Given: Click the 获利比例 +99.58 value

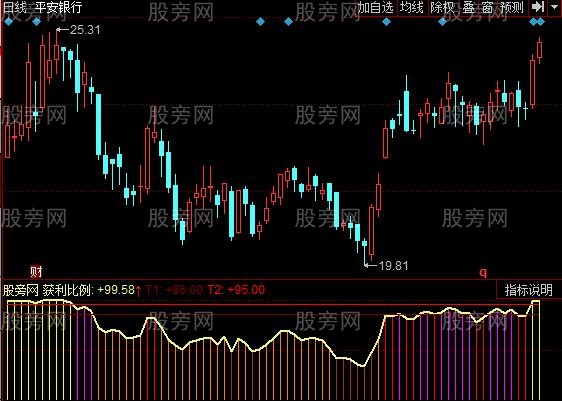Looking at the screenshot, I should pyautogui.click(x=89, y=290).
